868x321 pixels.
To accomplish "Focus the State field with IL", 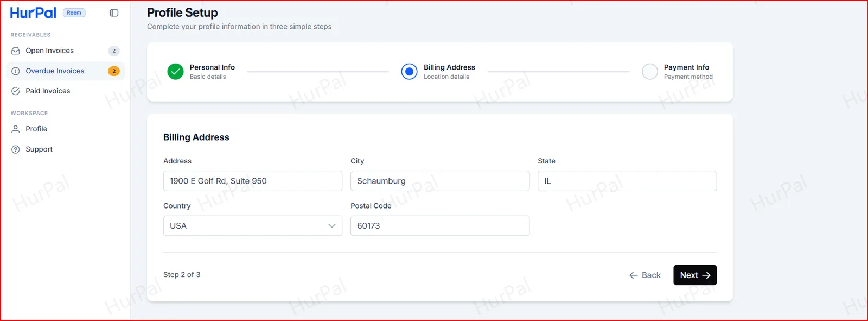I will pos(627,181).
